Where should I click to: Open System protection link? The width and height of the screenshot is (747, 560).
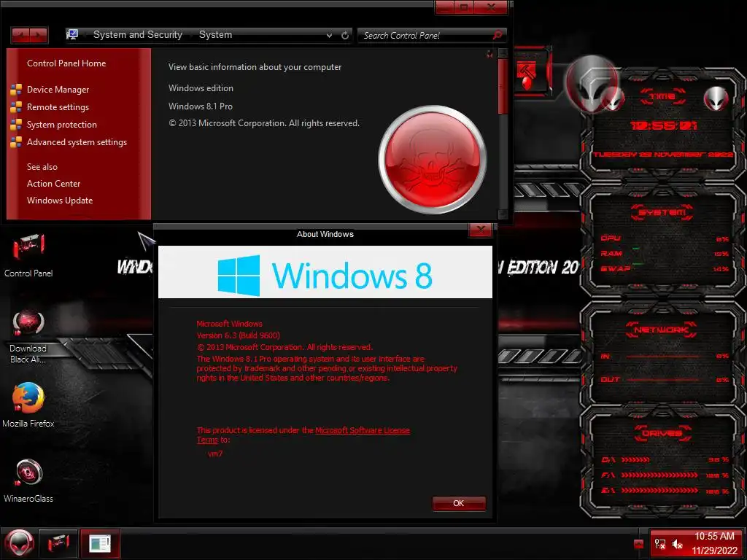click(x=61, y=125)
